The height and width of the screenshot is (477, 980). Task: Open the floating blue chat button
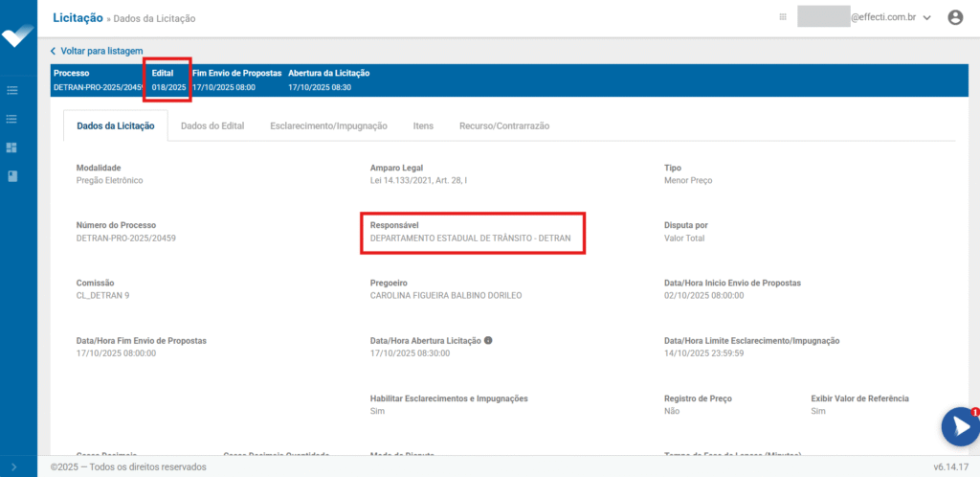coord(959,427)
